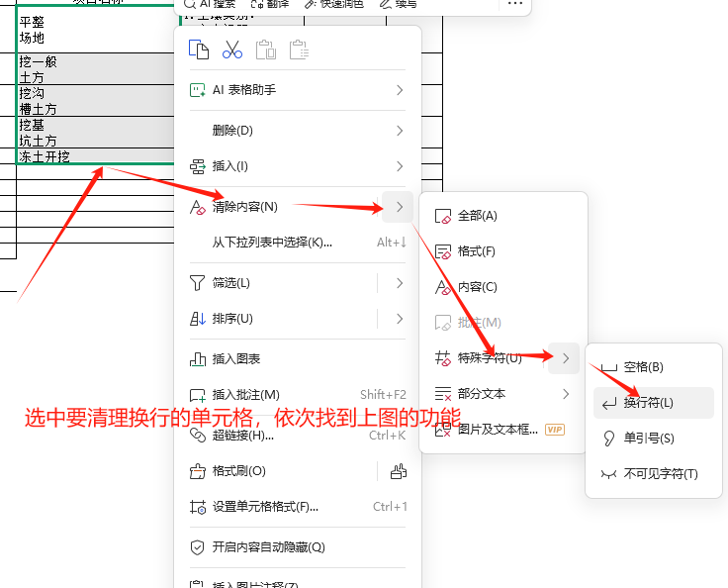Click the 插入图表 chart icon
728x588 pixels.
tap(197, 358)
